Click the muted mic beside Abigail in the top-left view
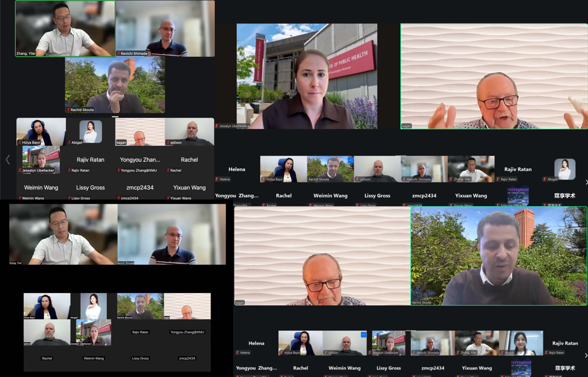Viewport: 588px width, 377px height. (x=70, y=143)
